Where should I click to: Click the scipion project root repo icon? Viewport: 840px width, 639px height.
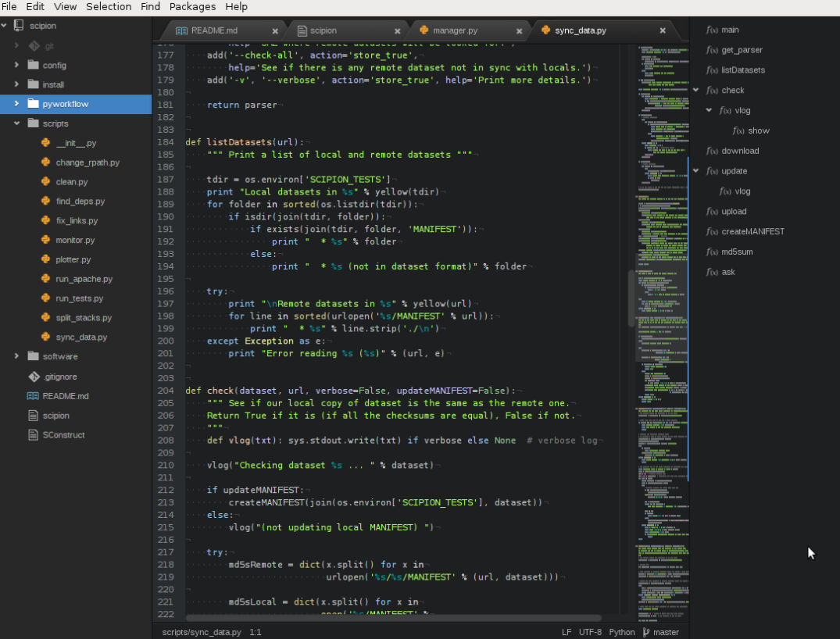(x=19, y=25)
